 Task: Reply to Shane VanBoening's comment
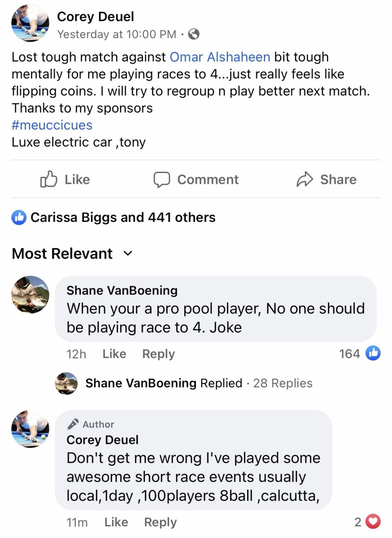coord(158,354)
